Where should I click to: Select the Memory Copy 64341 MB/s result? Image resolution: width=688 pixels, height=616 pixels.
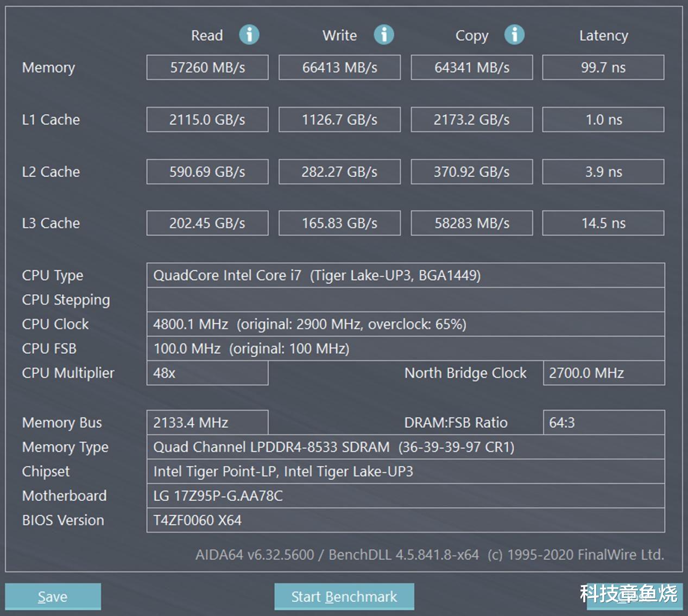(471, 67)
